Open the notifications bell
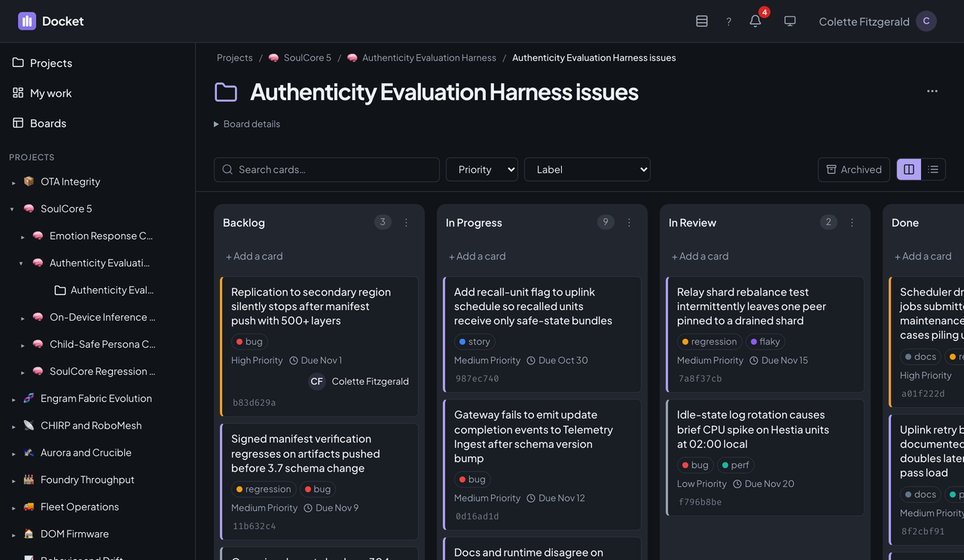 click(755, 21)
